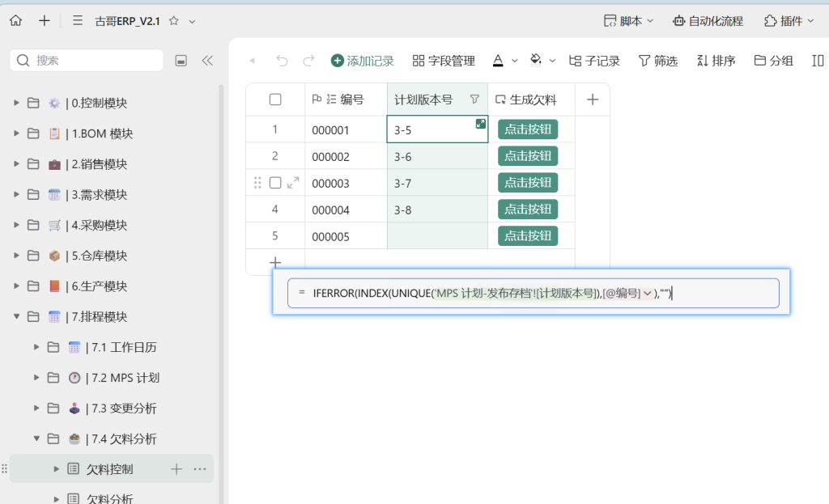Open 分组 grouping
The image size is (829, 504).
coord(773,61)
